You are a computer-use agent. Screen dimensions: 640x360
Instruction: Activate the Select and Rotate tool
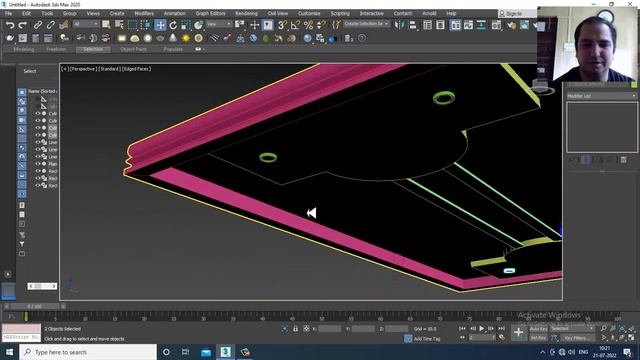173,25
